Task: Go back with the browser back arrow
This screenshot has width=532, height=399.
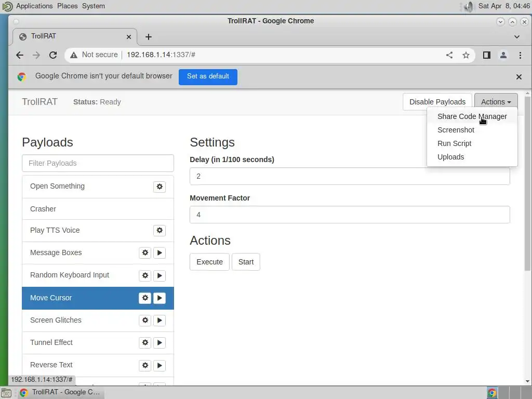Action: [x=20, y=55]
